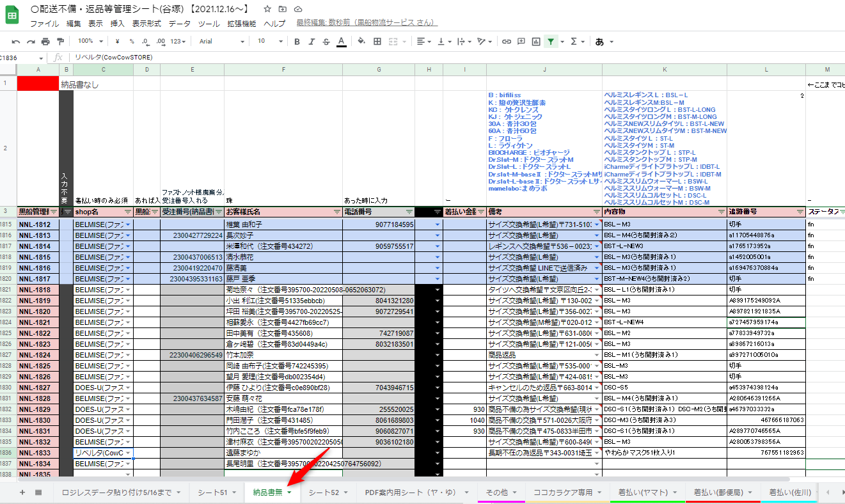The width and height of the screenshot is (845, 504).
Task: Open the filter on 追跡番号 header
Action: click(800, 212)
